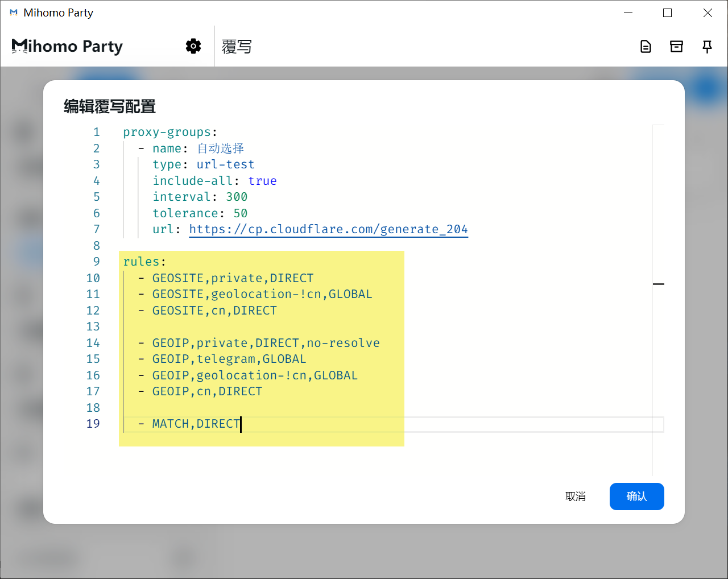Image resolution: width=728 pixels, height=579 pixels.
Task: Open settings via the gear icon
Action: [x=193, y=46]
